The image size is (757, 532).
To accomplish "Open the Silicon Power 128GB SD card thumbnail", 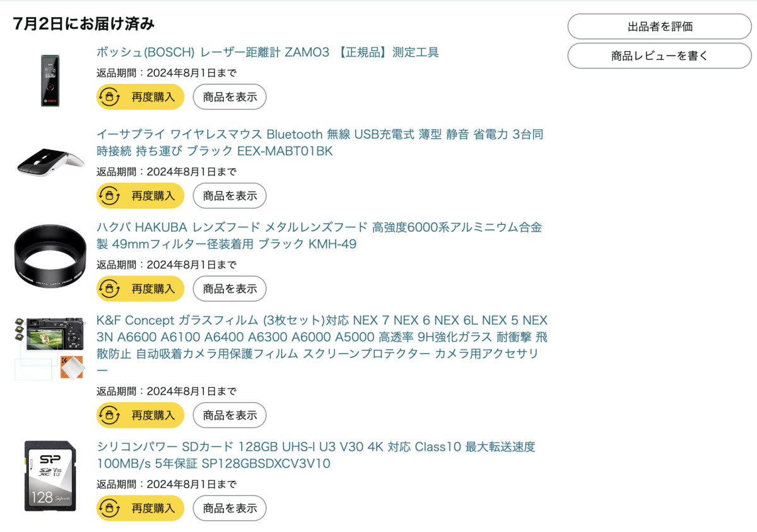I will 49,476.
